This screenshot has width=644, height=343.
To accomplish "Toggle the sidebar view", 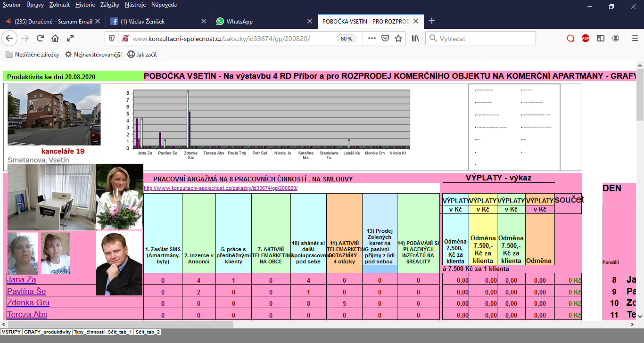I will [601, 38].
